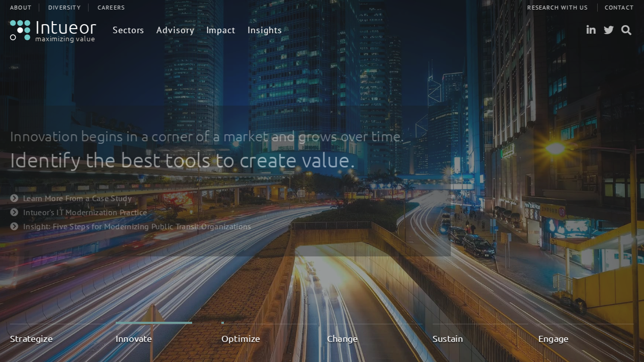The image size is (644, 362).
Task: Switch to the Strategize slide
Action: click(x=31, y=339)
